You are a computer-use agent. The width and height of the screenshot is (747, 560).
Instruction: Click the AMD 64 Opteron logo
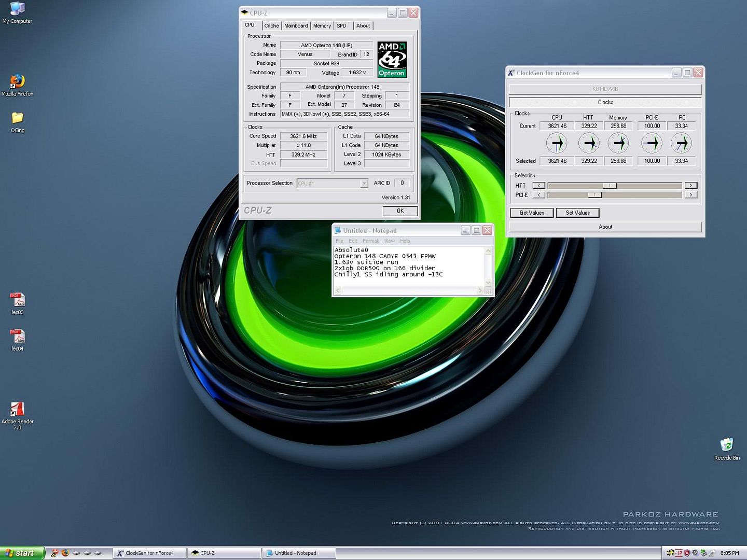click(x=392, y=60)
